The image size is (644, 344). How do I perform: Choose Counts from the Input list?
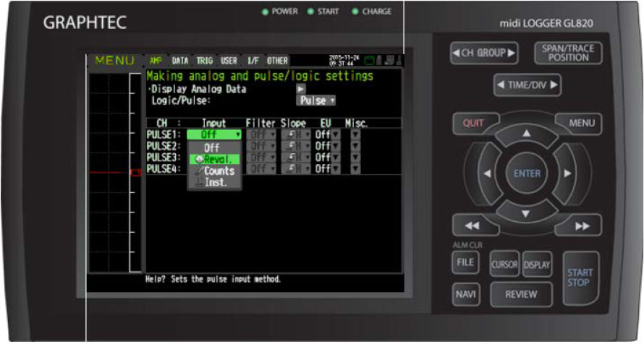[x=214, y=171]
